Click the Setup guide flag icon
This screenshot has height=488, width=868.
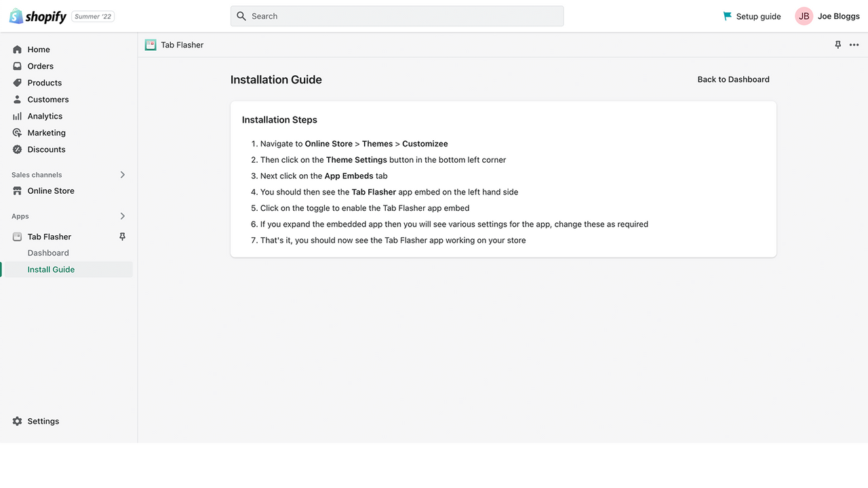click(727, 16)
